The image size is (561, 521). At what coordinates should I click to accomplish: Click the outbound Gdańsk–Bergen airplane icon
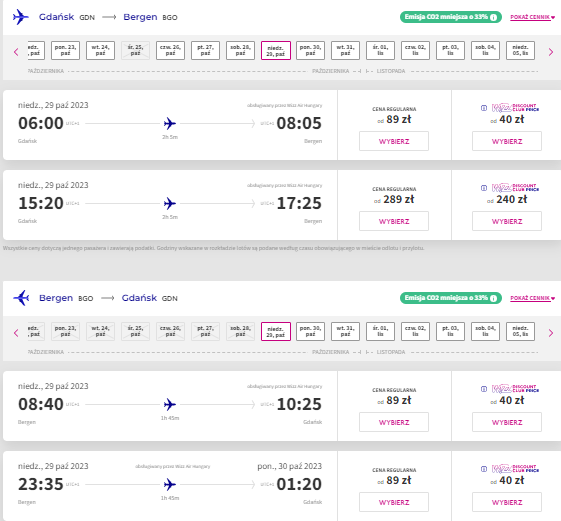[20, 17]
